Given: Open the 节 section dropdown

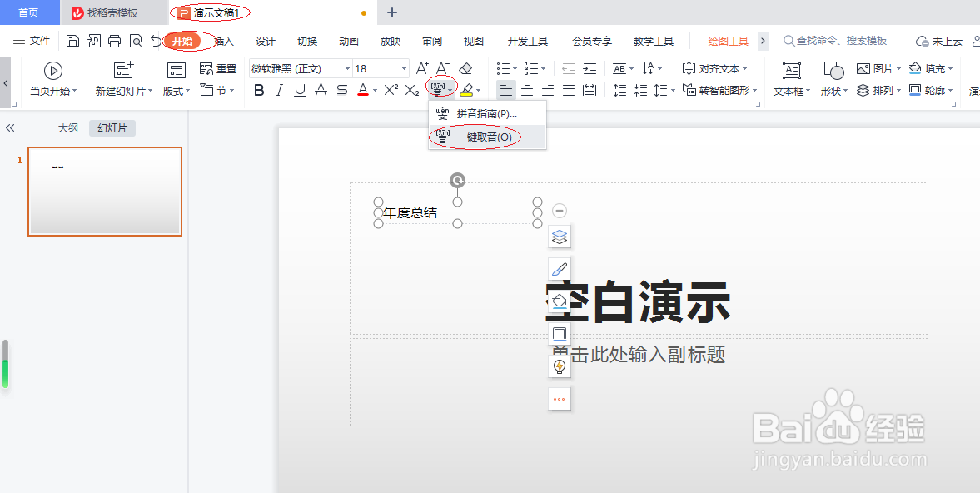Looking at the screenshot, I should [x=216, y=91].
